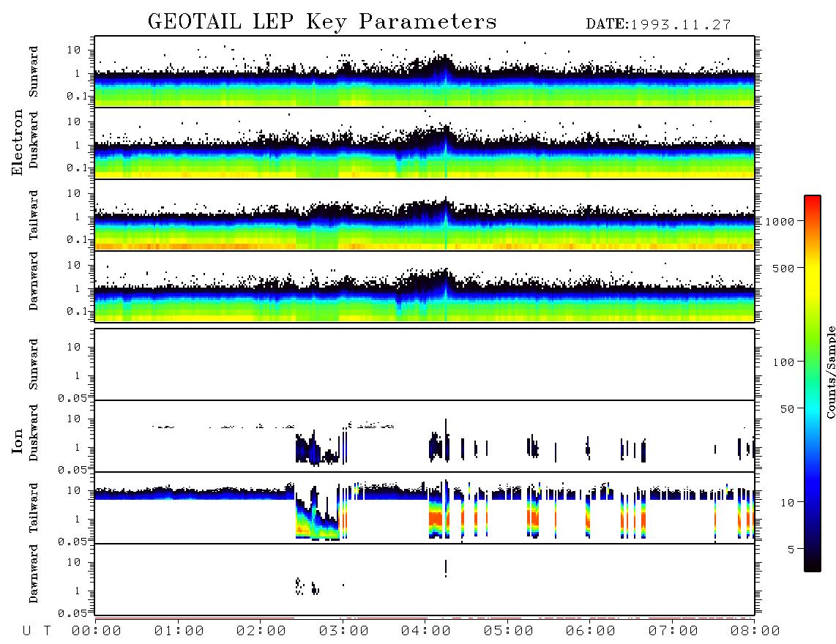
Task: Click the "U T" time axis label
Action: click(37, 632)
